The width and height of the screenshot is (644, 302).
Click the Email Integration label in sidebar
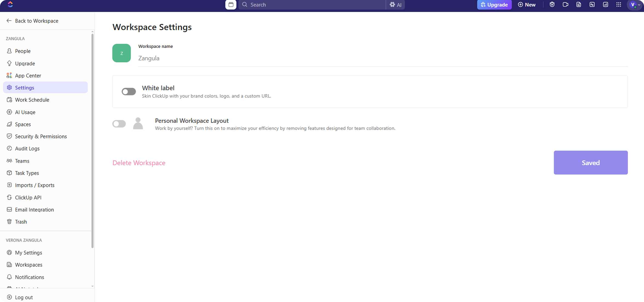click(x=34, y=210)
